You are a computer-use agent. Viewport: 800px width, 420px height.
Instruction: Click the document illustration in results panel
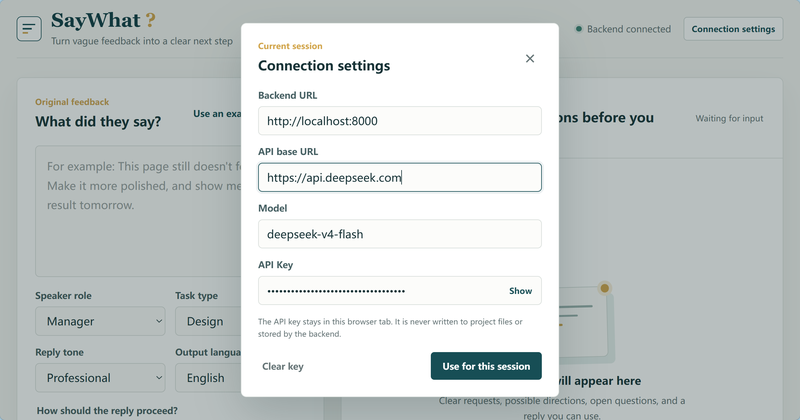586,322
